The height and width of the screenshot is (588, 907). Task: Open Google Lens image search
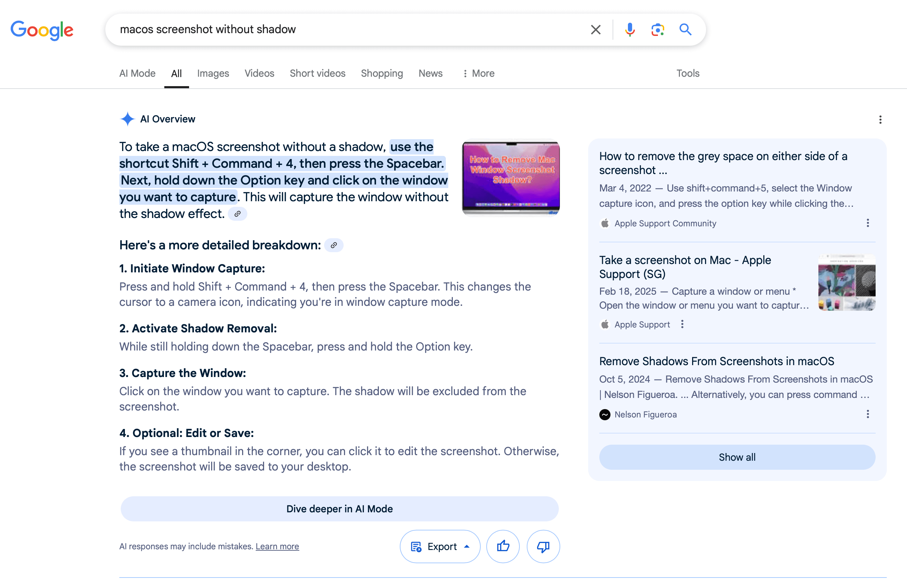(x=658, y=29)
